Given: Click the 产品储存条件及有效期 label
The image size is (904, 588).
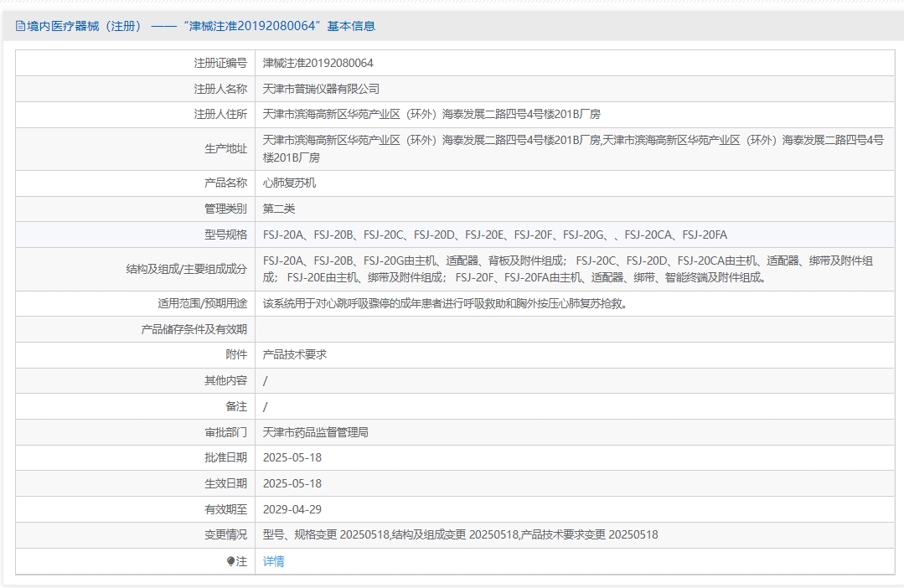Looking at the screenshot, I should tap(194, 329).
